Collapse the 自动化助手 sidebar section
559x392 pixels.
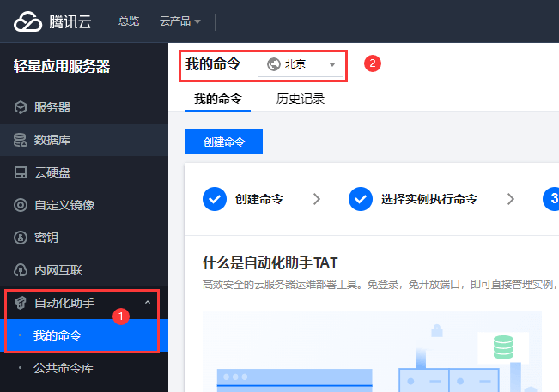point(147,303)
